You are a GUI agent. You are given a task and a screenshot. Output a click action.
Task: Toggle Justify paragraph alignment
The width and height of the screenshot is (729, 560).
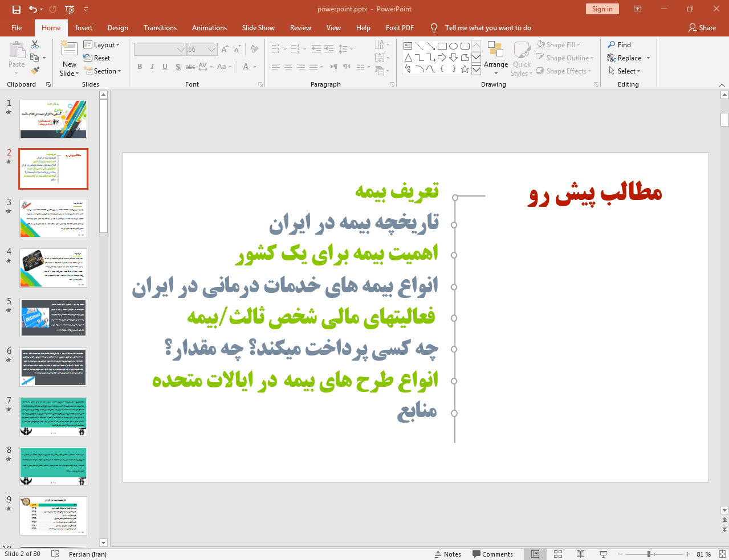coord(313,67)
